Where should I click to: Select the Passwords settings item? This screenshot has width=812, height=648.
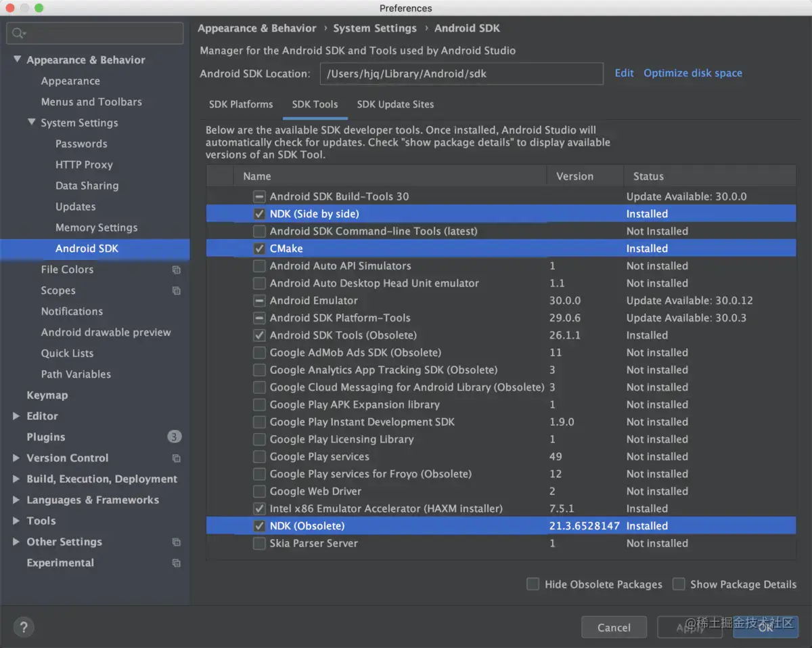pos(81,144)
